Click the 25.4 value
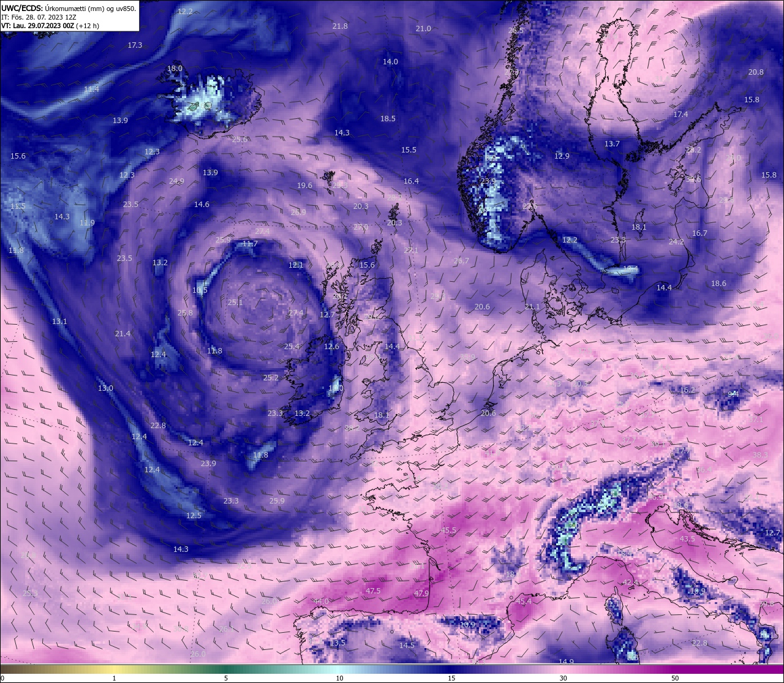The width and height of the screenshot is (784, 683). click(x=292, y=347)
